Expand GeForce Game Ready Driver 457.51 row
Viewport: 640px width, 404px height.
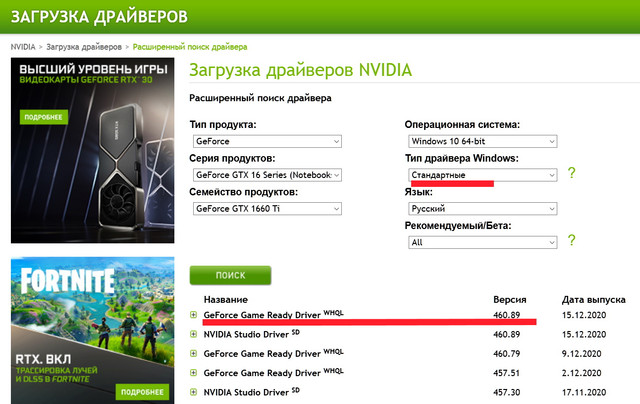pos(193,373)
